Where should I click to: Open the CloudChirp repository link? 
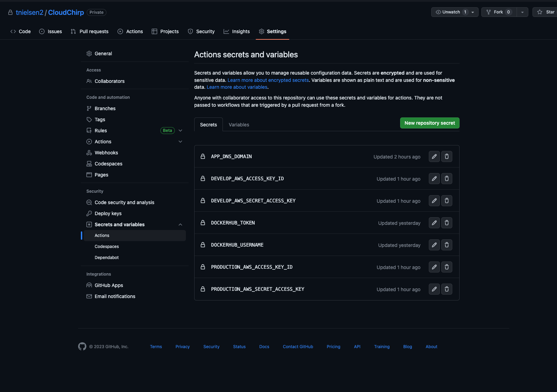66,12
